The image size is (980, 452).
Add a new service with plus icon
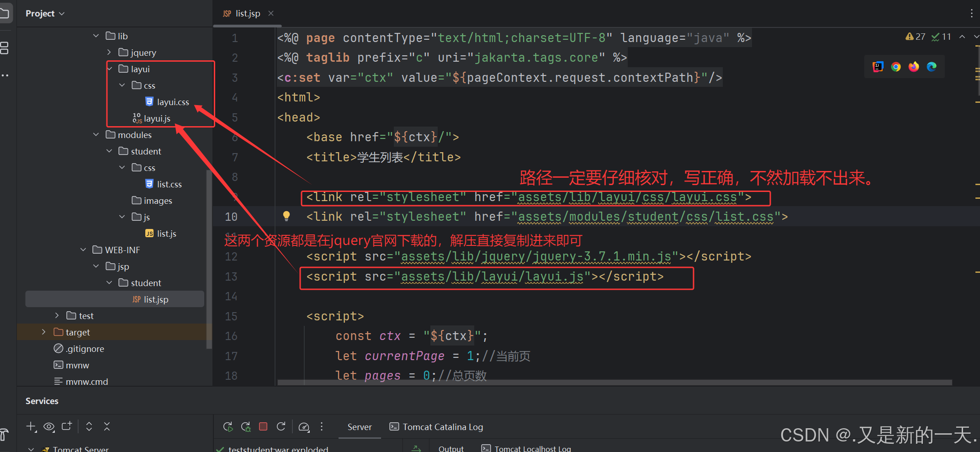point(31,426)
